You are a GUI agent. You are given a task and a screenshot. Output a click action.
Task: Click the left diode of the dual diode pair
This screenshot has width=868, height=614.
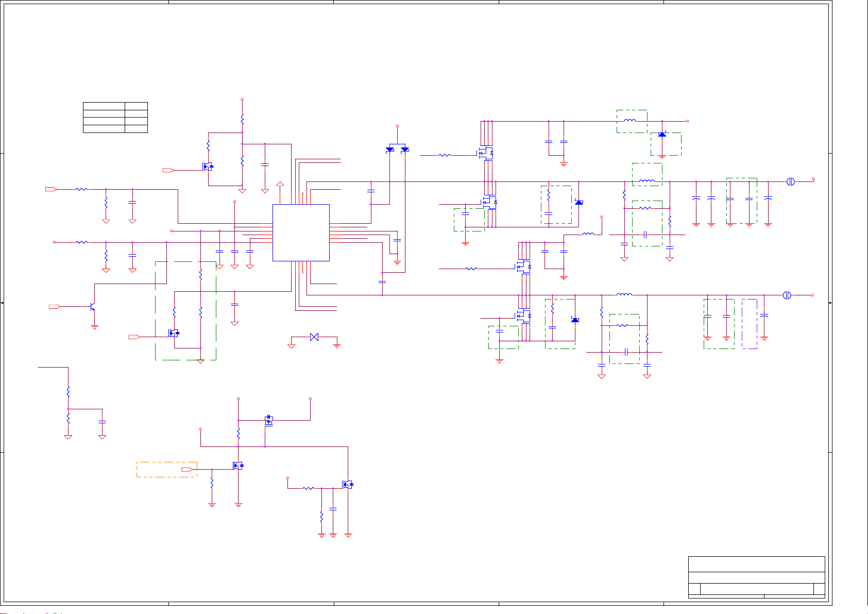[x=390, y=150]
